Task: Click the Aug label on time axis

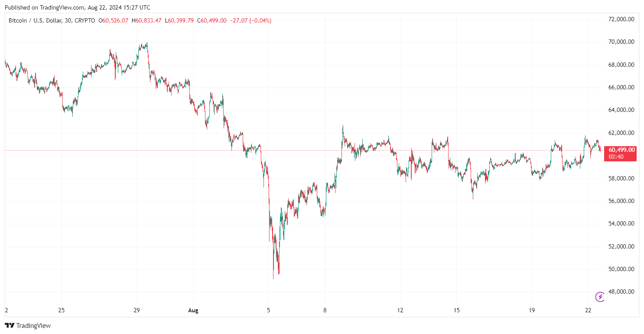Action: pyautogui.click(x=193, y=310)
